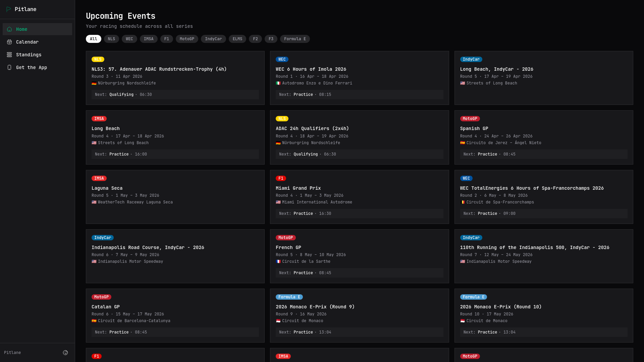The image size is (644, 362).
Task: Filter events by ELMS
Action: 237,39
